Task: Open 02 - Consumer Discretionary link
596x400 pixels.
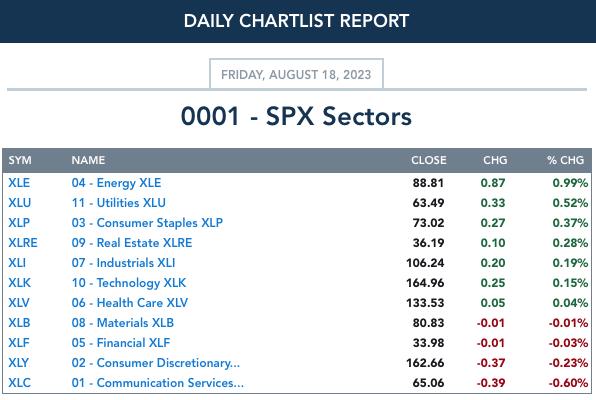Action: (x=156, y=363)
